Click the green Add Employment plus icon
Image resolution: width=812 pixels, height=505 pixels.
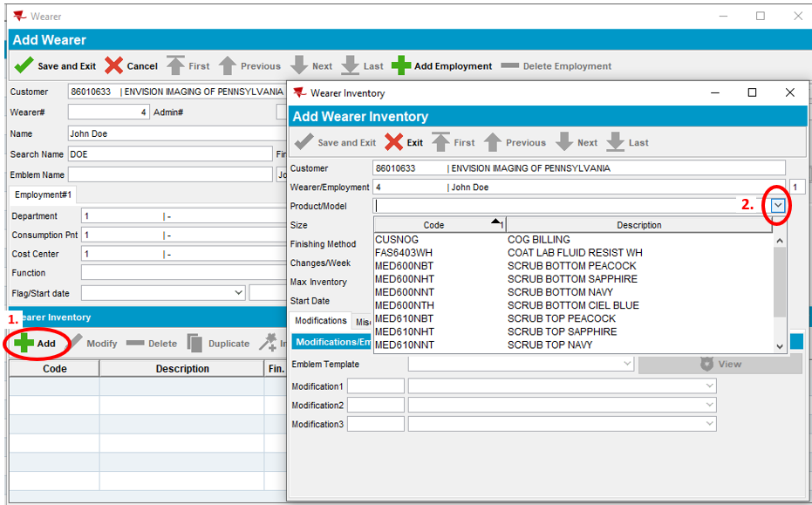[401, 66]
